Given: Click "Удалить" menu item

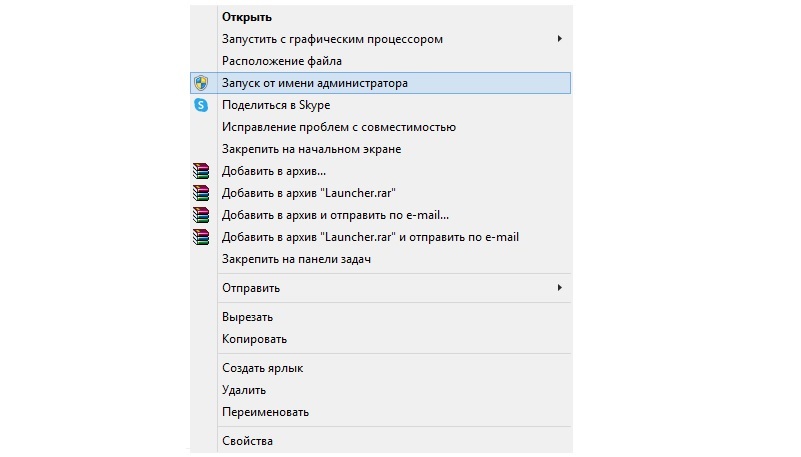Looking at the screenshot, I should click(244, 390).
